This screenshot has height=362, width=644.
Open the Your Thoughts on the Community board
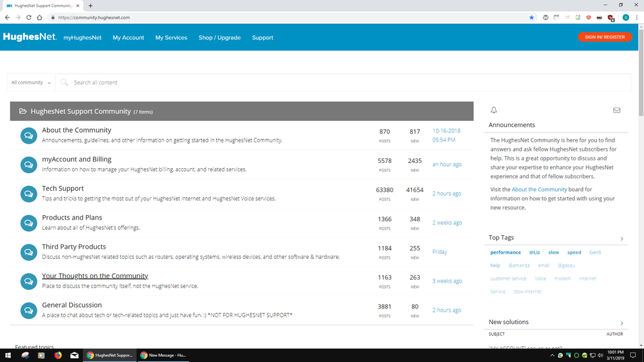(95, 276)
